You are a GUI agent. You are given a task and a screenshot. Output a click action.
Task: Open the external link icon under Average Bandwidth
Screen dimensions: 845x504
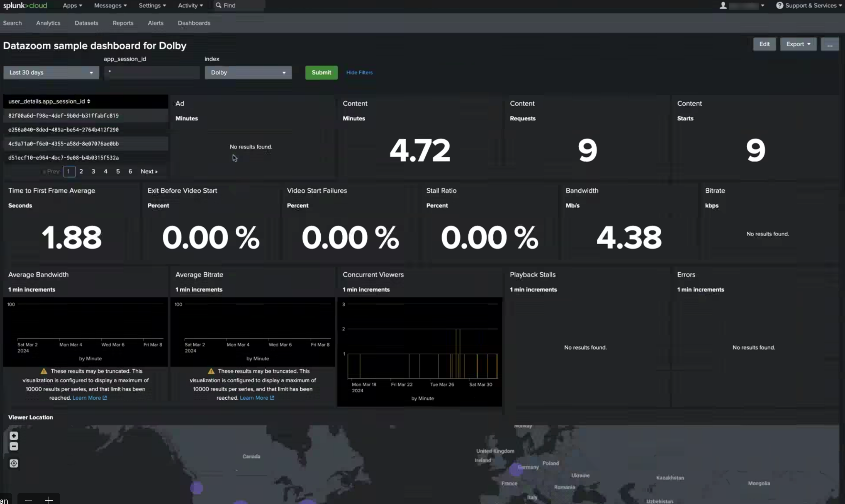coord(105,398)
